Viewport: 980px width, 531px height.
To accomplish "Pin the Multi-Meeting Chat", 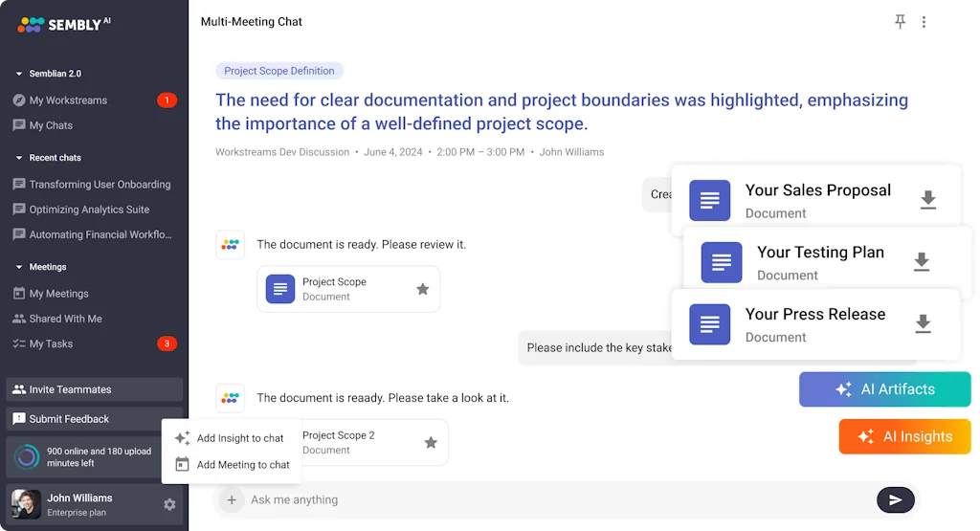I will point(900,22).
